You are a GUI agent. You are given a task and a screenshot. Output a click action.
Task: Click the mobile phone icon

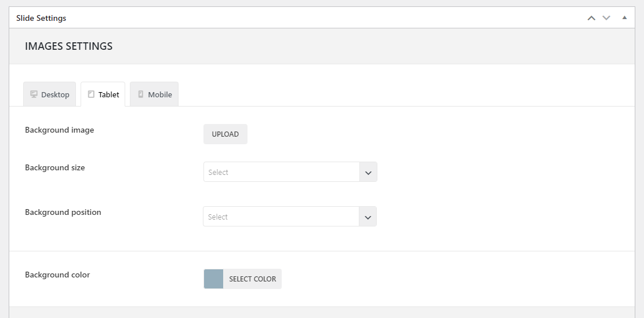tap(140, 94)
